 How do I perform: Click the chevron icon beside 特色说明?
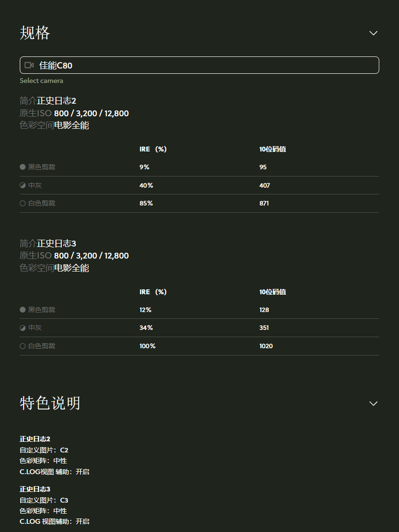pyautogui.click(x=373, y=403)
